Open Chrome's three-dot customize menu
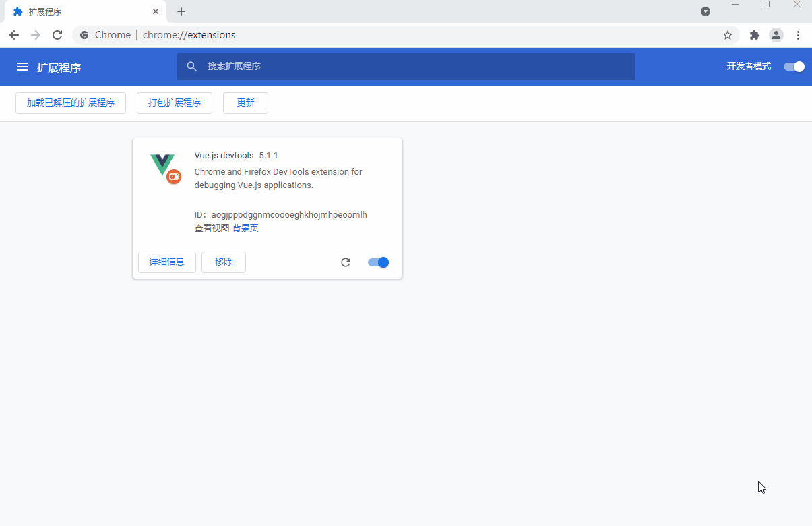The height and width of the screenshot is (526, 812). click(799, 35)
